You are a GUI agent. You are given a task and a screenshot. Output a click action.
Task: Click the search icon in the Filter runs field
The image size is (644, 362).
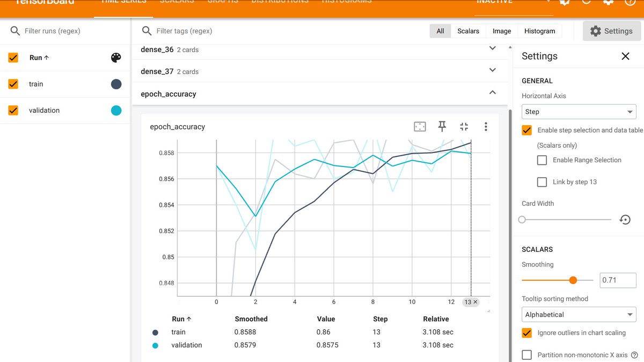[15, 31]
